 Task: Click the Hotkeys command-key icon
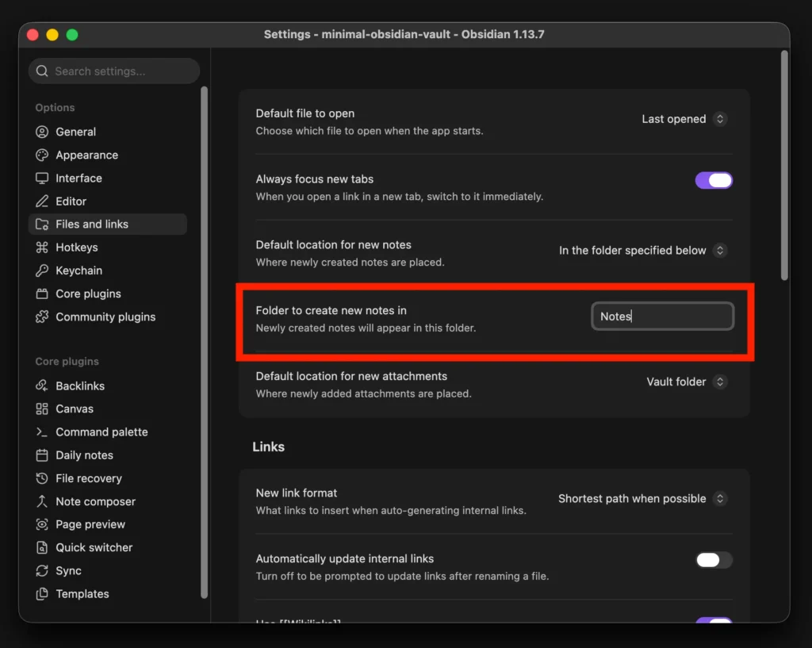42,247
